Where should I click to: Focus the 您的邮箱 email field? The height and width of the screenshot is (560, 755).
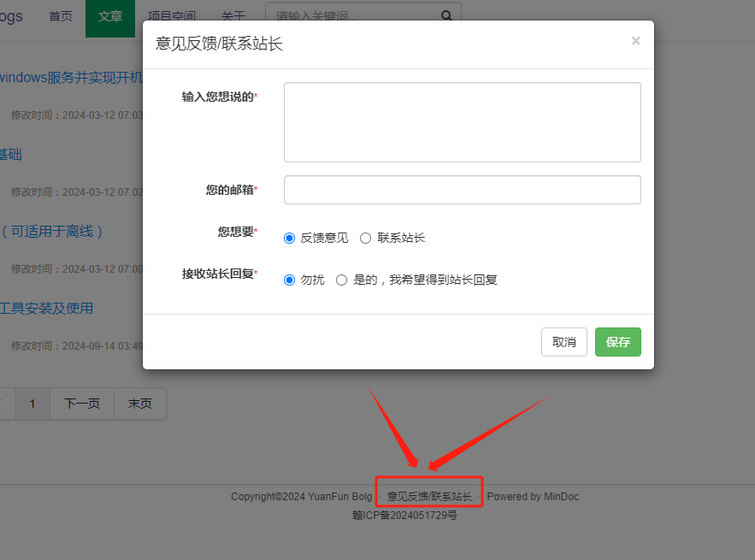[x=462, y=190]
